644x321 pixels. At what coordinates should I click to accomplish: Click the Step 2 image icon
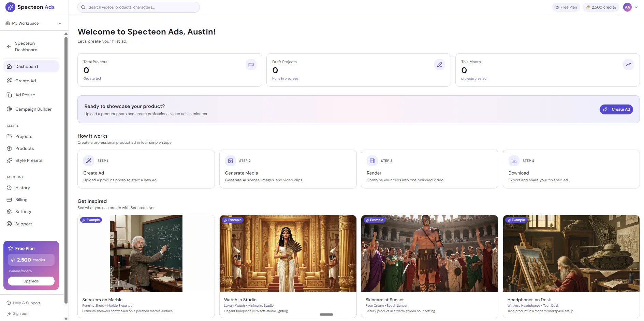coord(231,161)
